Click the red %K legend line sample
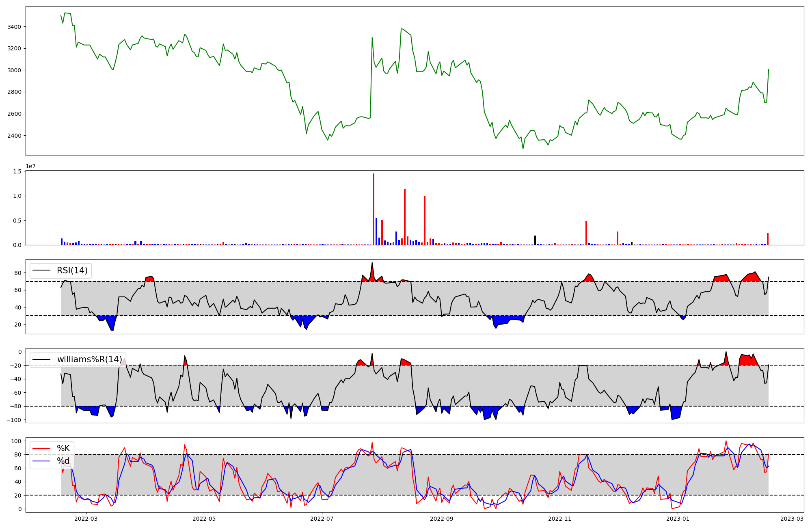This screenshot has height=528, width=812. (x=41, y=448)
